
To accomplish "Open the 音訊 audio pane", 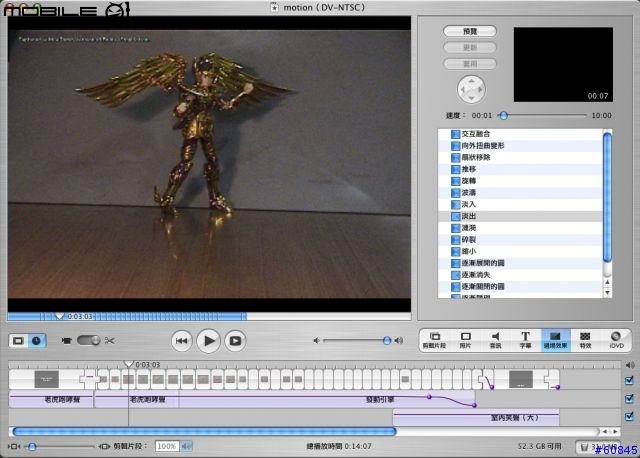I will [495, 340].
